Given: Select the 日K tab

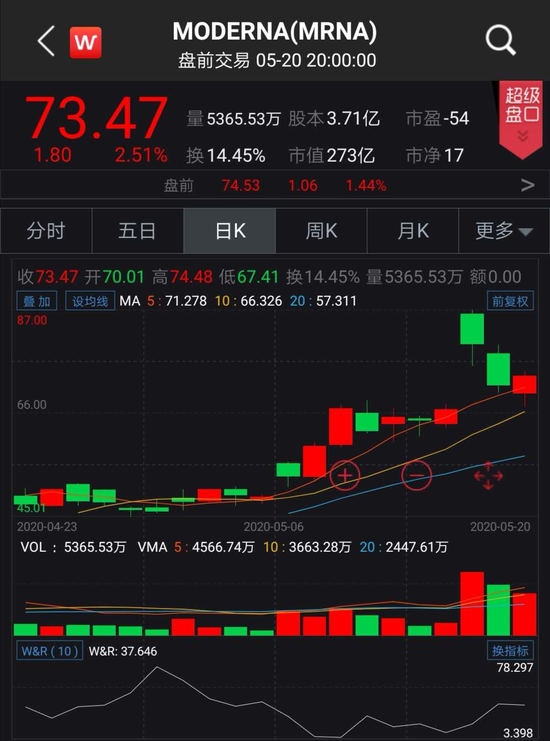Looking at the screenshot, I should tap(230, 231).
